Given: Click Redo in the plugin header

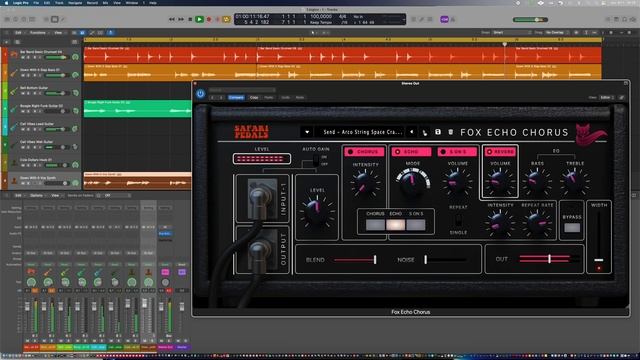Looking at the screenshot, I should (x=300, y=98).
